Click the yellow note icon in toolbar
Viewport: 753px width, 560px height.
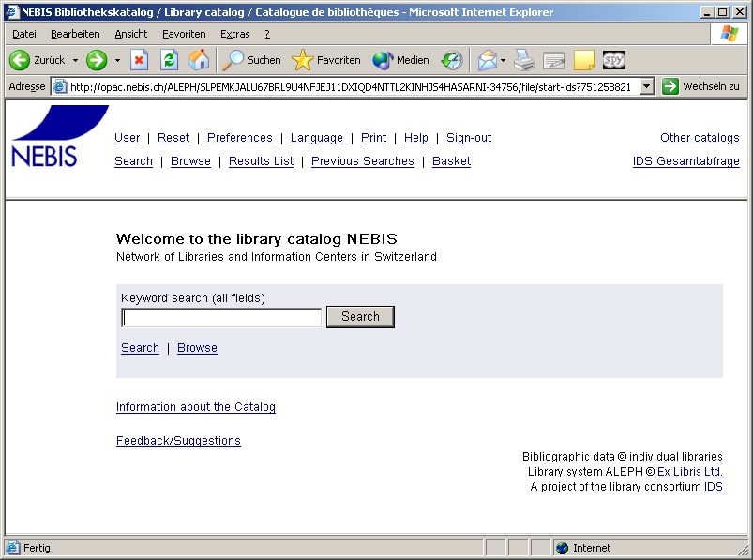point(584,60)
